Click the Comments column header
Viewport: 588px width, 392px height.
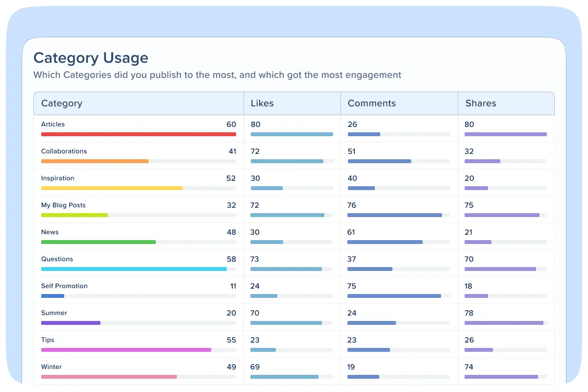[x=371, y=103]
